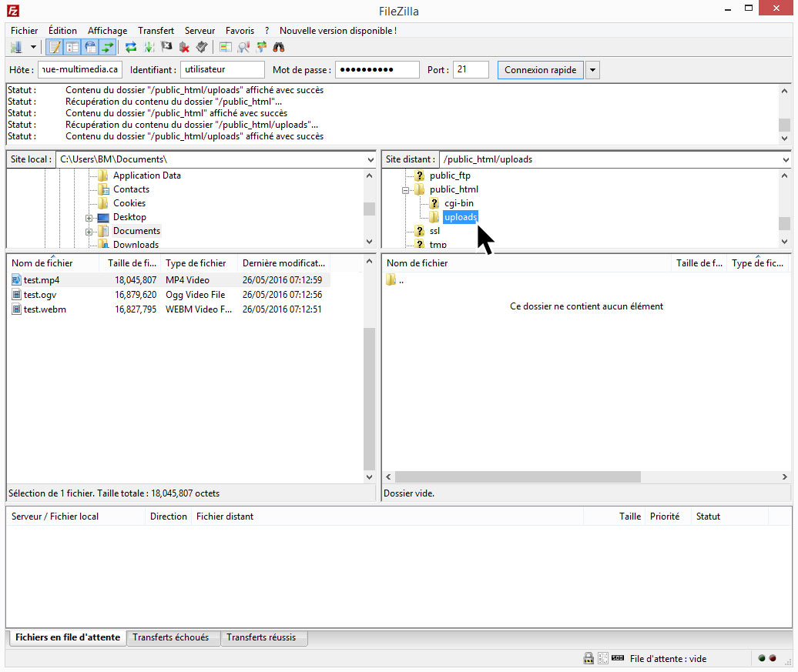Expand the Desktop folder in local tree
Image resolution: width=798 pixels, height=672 pixels.
89,218
